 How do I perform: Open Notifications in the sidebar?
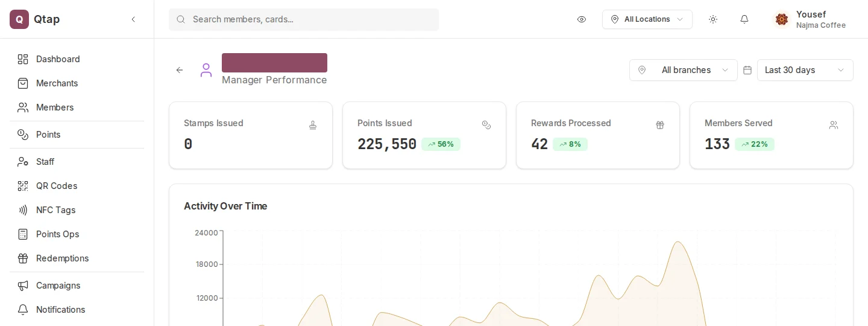pyautogui.click(x=77, y=310)
